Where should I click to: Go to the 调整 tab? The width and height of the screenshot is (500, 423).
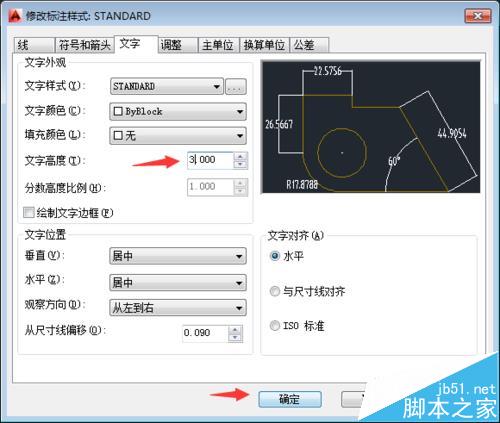click(178, 45)
